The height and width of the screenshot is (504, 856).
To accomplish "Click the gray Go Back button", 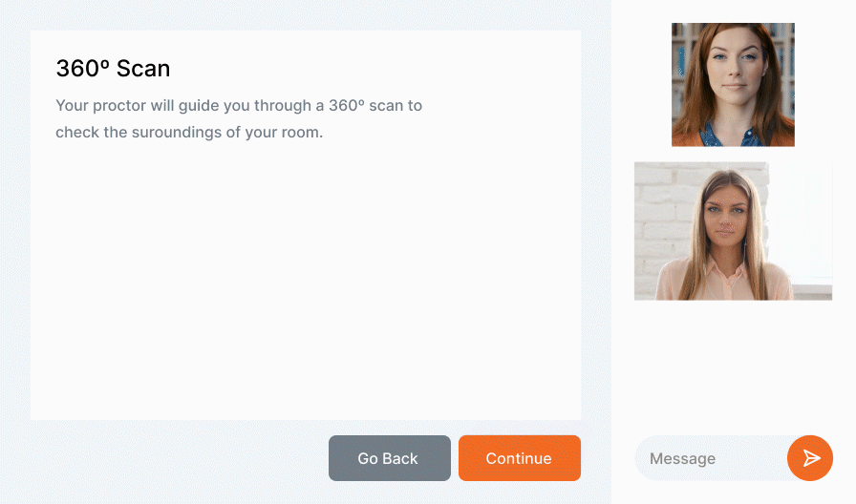I will (389, 458).
